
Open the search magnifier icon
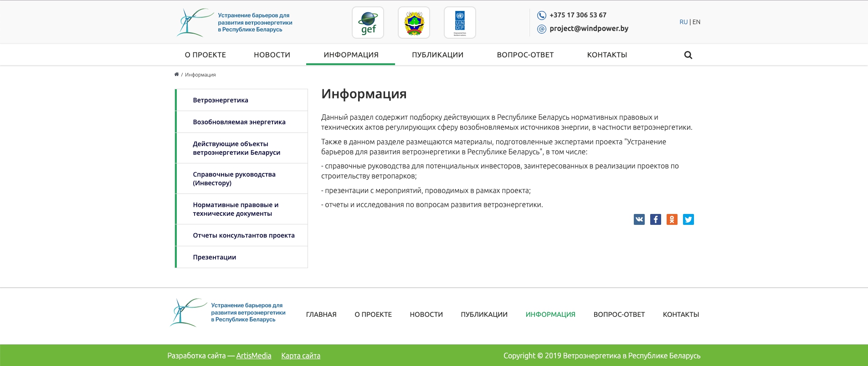pyautogui.click(x=688, y=55)
